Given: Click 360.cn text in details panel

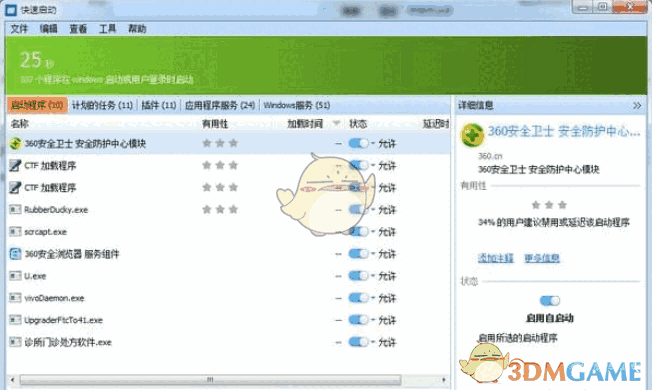Looking at the screenshot, I should click(490, 156).
